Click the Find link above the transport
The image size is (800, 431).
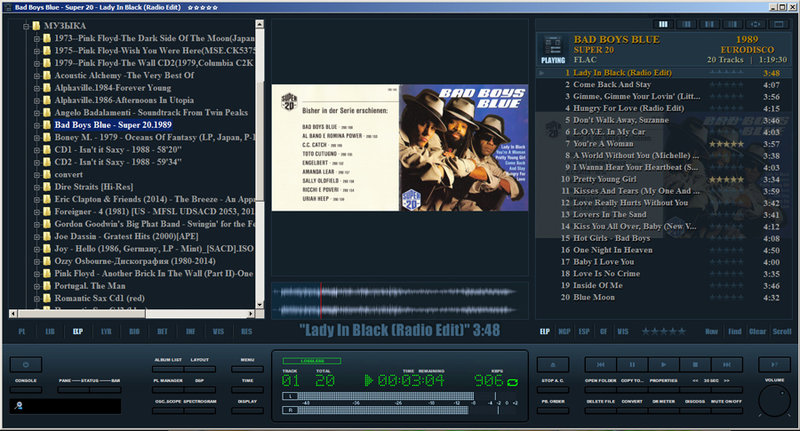736,330
